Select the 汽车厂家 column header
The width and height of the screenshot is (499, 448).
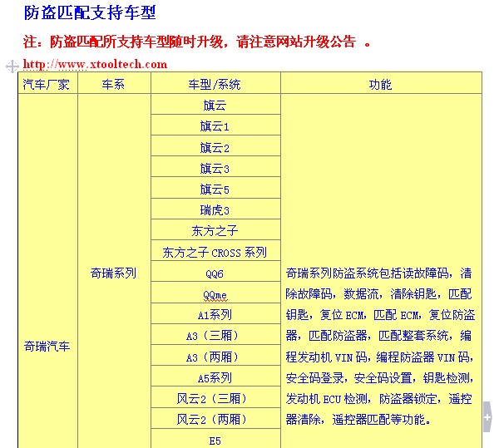pyautogui.click(x=47, y=84)
